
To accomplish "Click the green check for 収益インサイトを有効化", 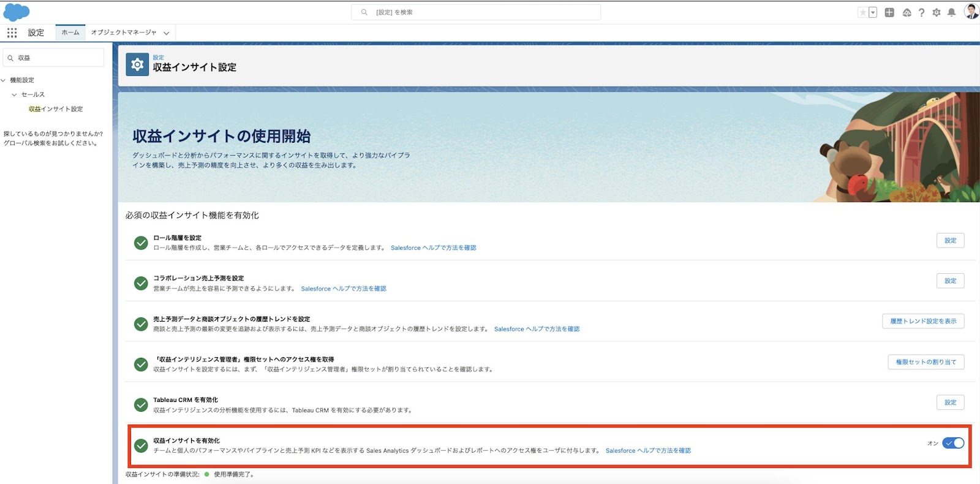I will [141, 445].
